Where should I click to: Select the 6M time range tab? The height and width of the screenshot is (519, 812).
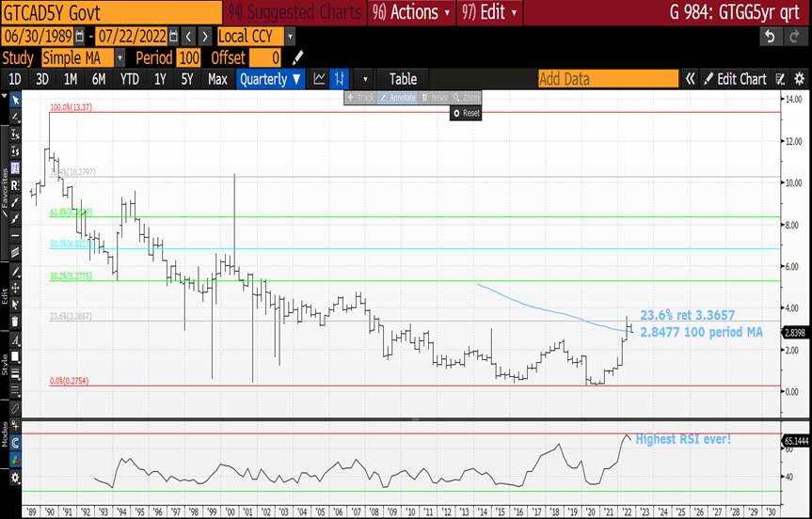99,79
